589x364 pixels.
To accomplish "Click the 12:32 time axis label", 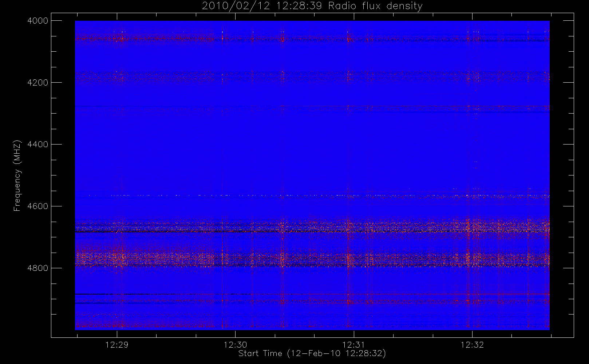I will pos(472,345).
